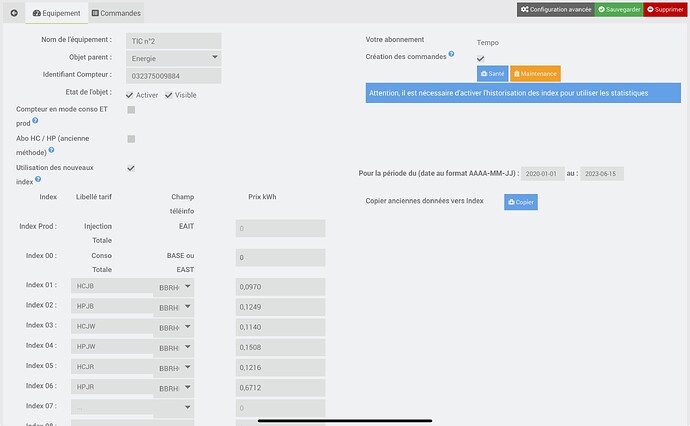690x426 pixels.
Task: Expand Index 01 champ téléinfo dropdown
Action: (174, 287)
